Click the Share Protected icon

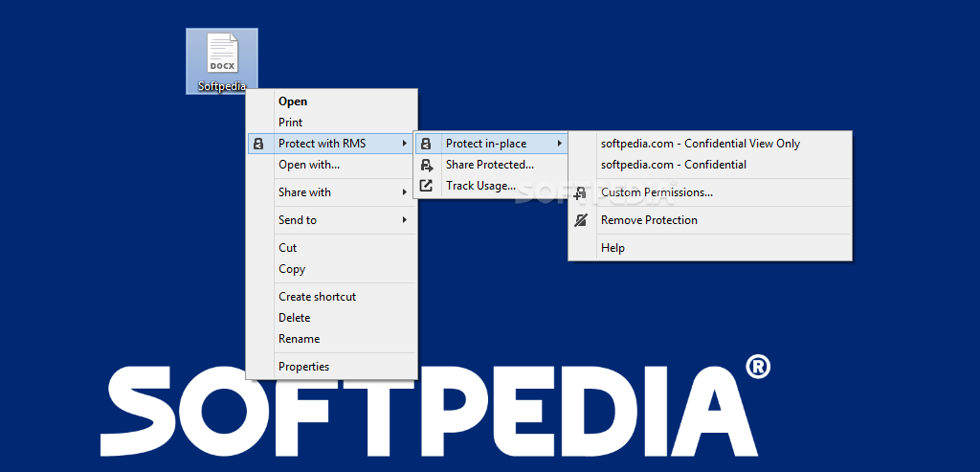pos(426,165)
